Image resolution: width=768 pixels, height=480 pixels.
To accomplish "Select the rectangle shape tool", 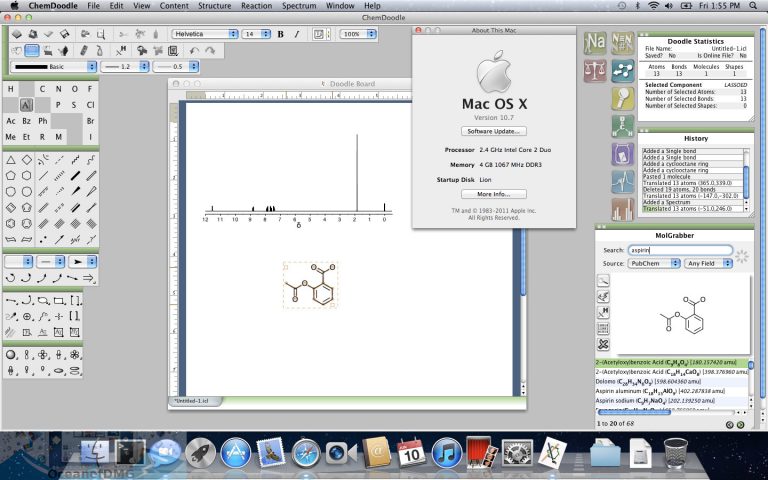I will [x=59, y=300].
